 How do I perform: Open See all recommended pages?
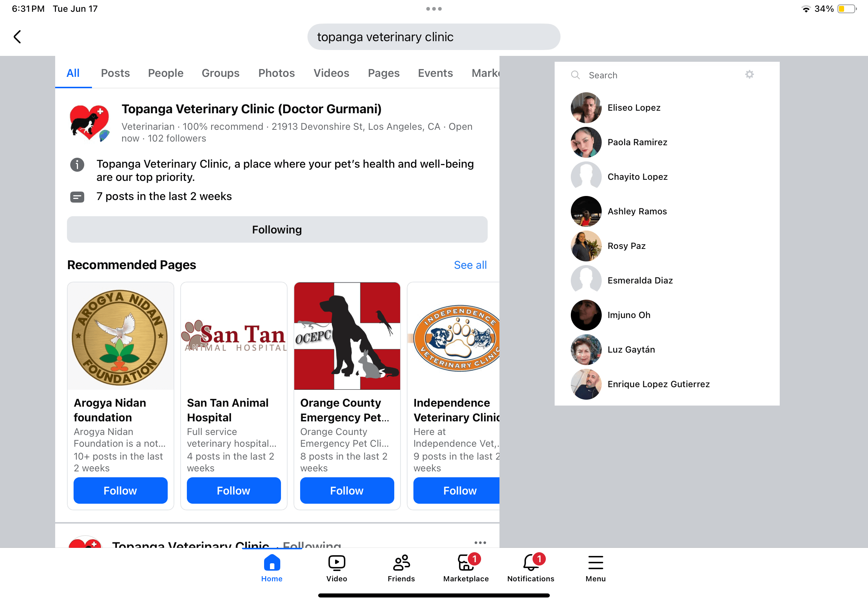[470, 265]
